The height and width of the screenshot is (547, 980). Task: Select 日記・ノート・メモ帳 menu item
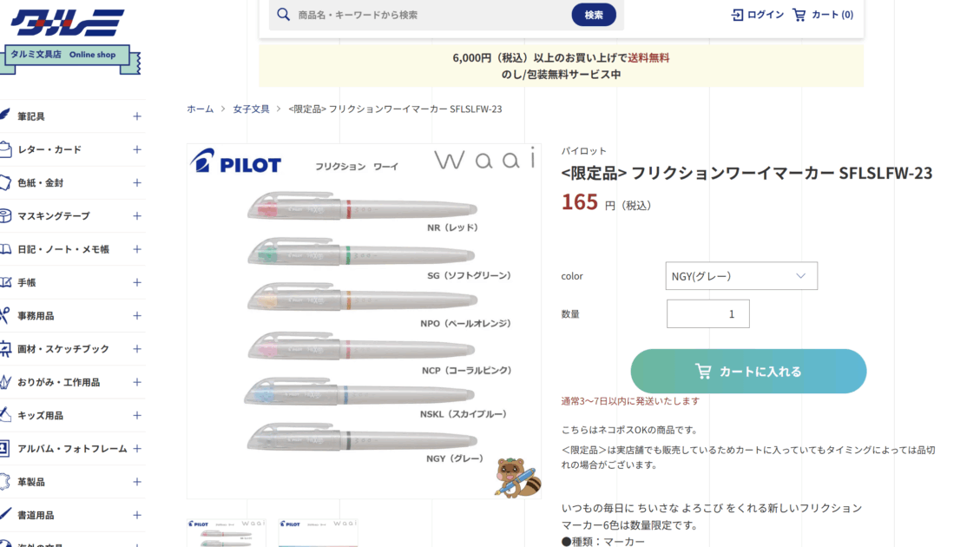pos(63,249)
